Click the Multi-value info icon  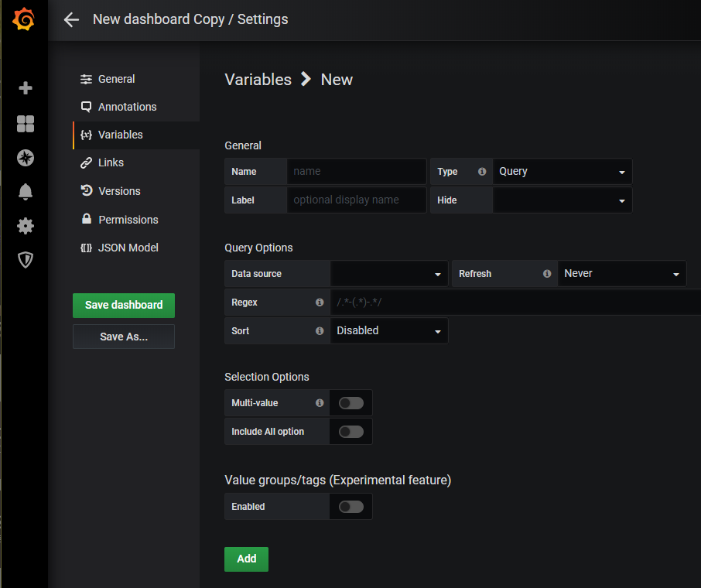320,403
